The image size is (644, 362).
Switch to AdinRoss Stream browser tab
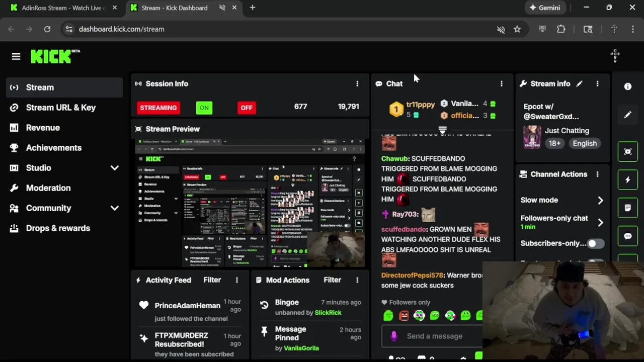coord(63,8)
